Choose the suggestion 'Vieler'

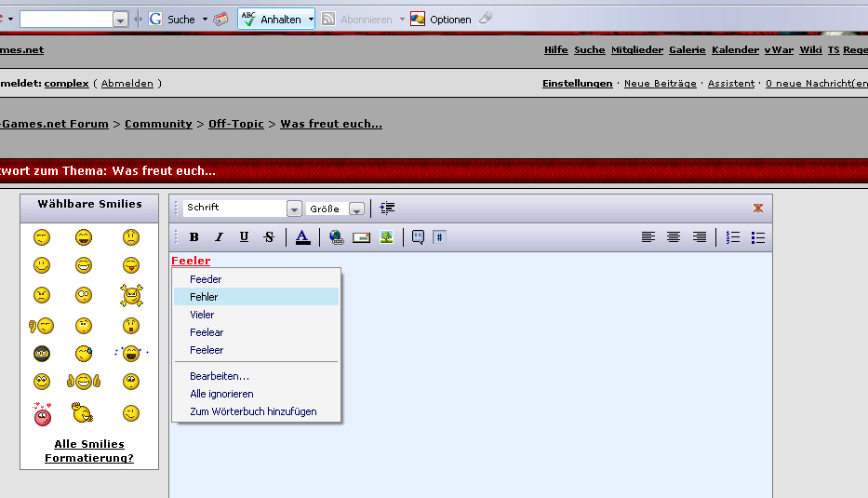click(x=256, y=315)
